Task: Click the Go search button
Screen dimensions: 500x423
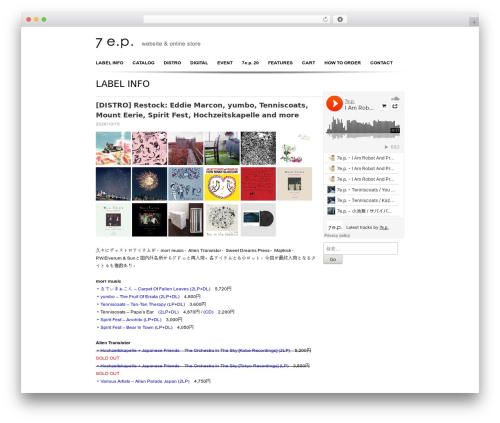Action: (333, 259)
